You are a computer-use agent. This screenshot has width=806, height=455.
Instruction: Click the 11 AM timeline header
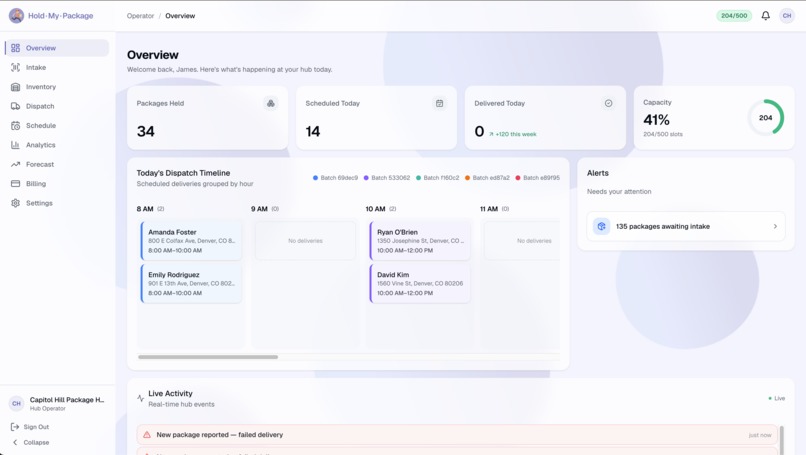(494, 209)
